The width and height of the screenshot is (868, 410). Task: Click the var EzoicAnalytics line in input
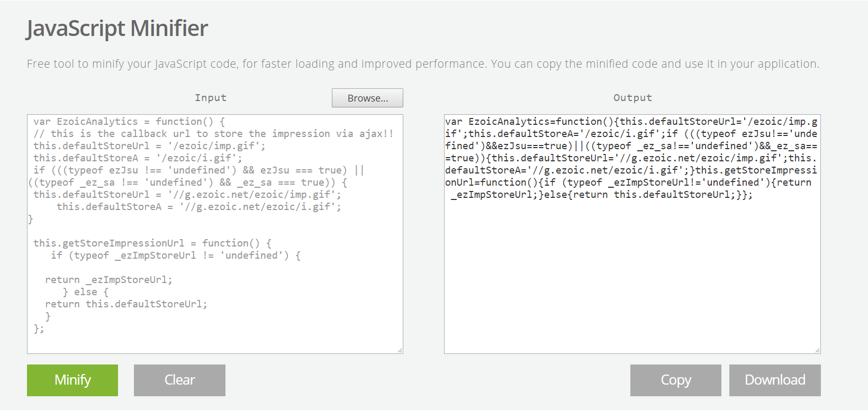click(x=127, y=121)
